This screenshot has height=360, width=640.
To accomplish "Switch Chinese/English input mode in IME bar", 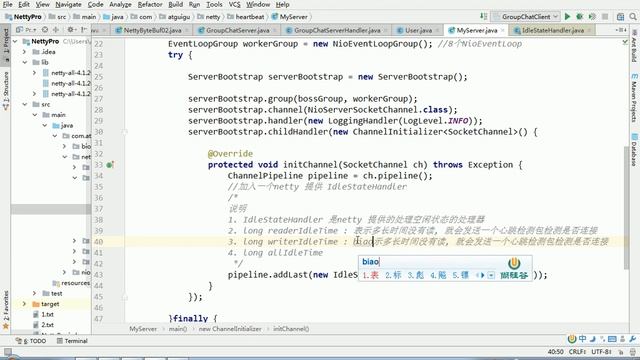I will tap(582, 339).
